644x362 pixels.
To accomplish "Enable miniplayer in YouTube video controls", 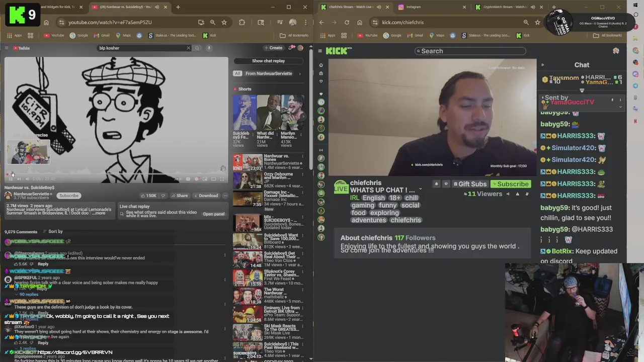I will [205, 179].
